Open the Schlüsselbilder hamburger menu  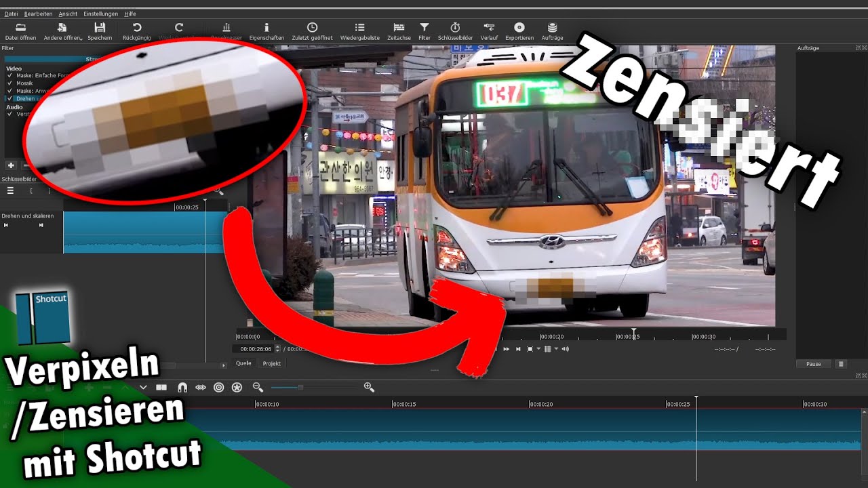pos(10,191)
